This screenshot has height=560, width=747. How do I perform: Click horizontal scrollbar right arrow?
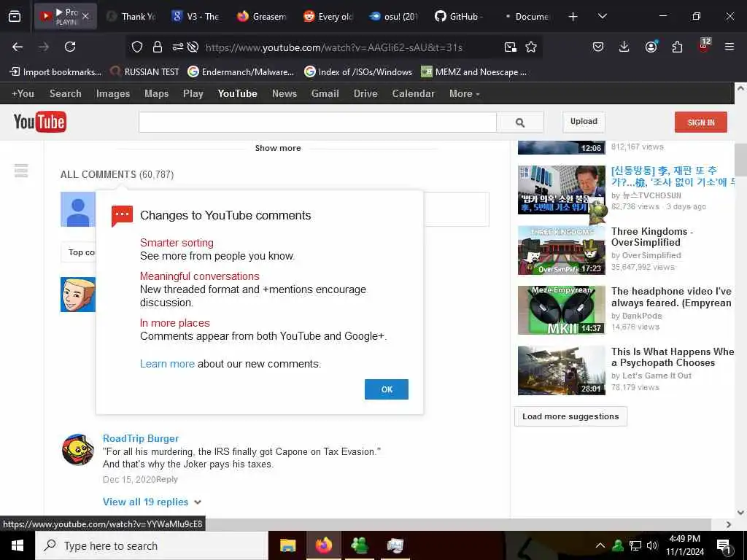[x=729, y=524]
